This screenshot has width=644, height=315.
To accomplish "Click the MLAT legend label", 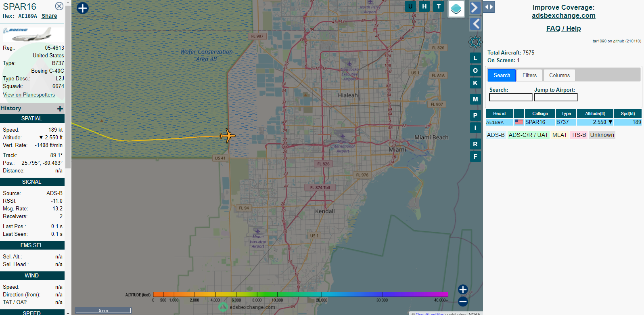I will pyautogui.click(x=560, y=135).
